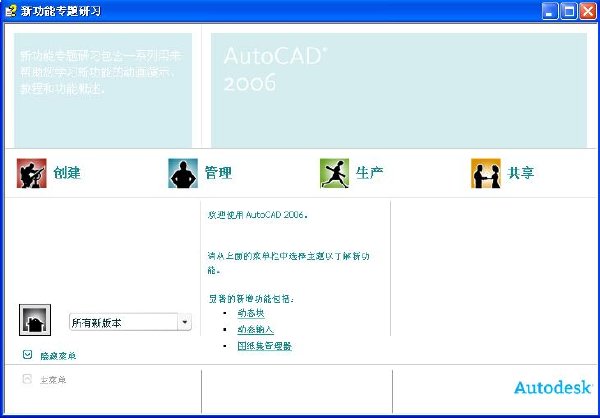Select the 创建 menu label
Viewport: 600px width, 418px height.
67,173
